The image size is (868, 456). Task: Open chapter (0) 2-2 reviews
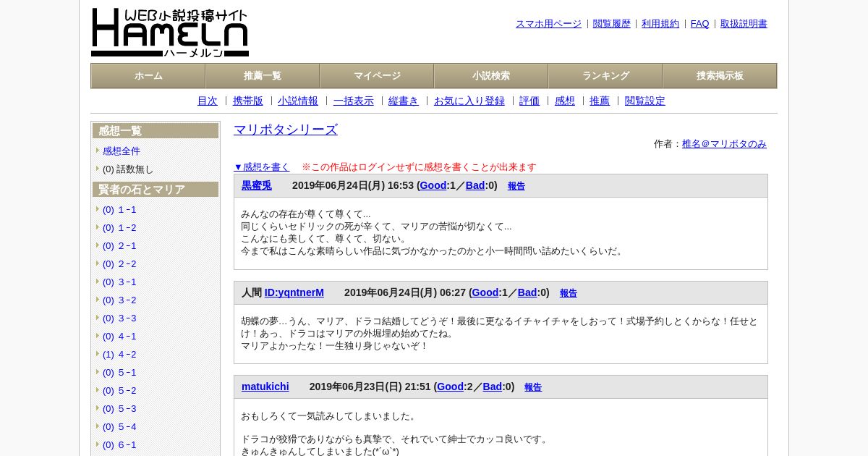coord(119,264)
